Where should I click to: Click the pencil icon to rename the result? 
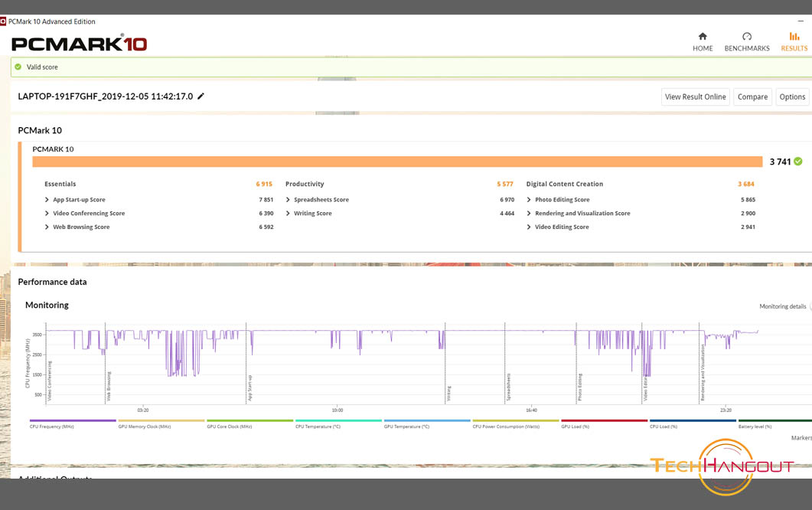(x=201, y=96)
